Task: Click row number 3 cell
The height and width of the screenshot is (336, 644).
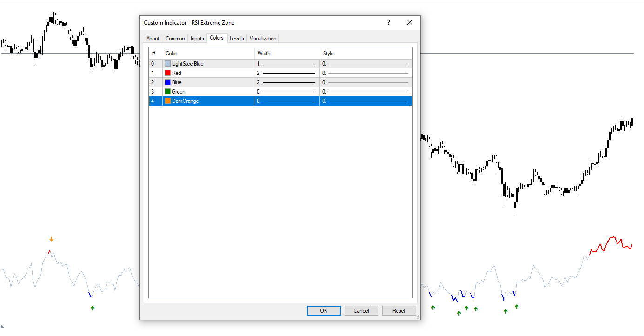Action: pos(155,92)
